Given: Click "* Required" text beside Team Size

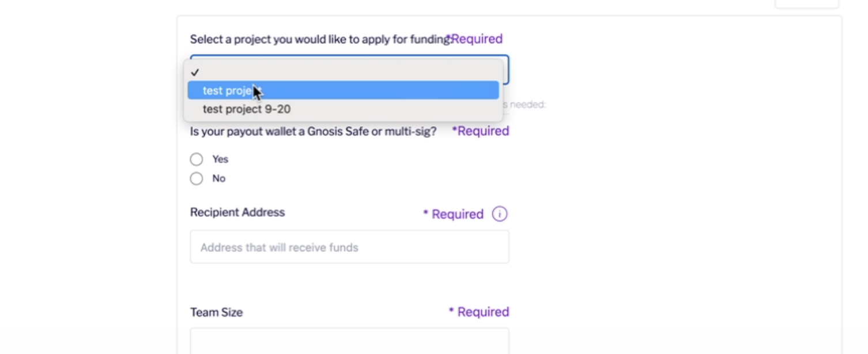Looking at the screenshot, I should click(x=479, y=312).
